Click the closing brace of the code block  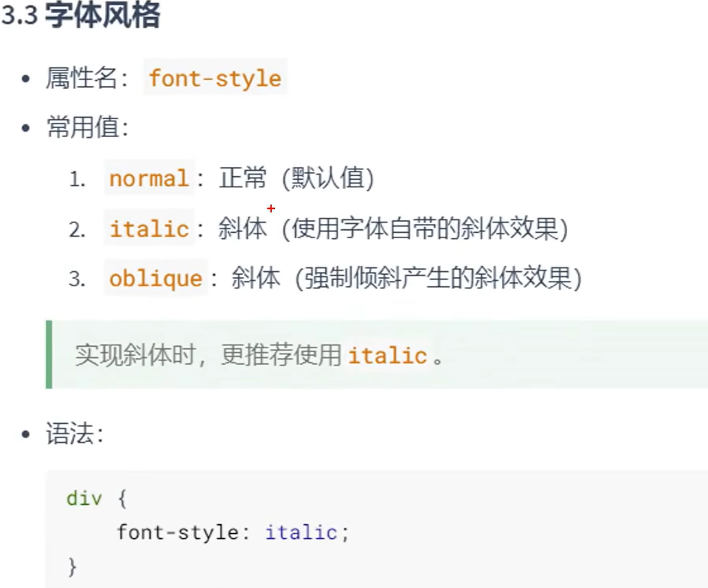point(71,566)
